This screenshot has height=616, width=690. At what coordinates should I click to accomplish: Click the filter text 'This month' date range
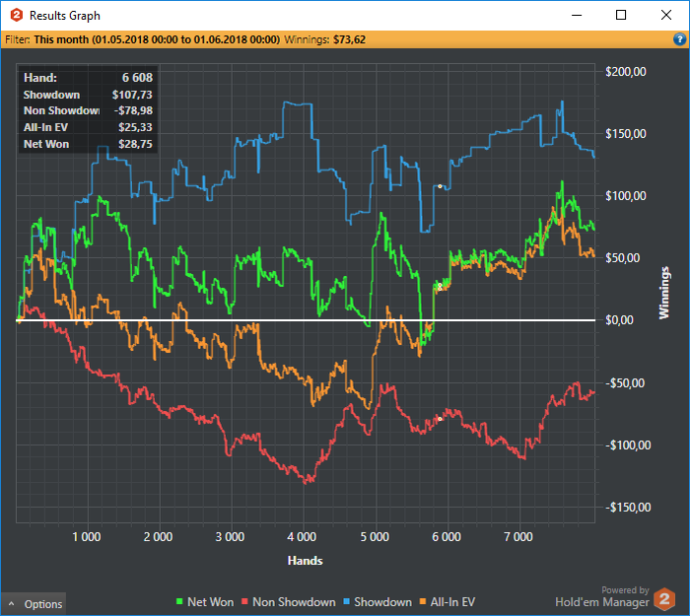(x=157, y=39)
